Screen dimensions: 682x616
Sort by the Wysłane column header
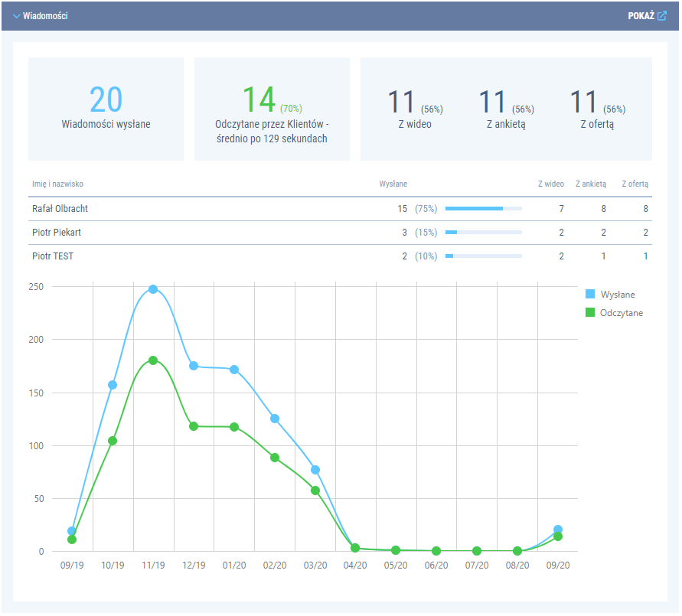[393, 184]
